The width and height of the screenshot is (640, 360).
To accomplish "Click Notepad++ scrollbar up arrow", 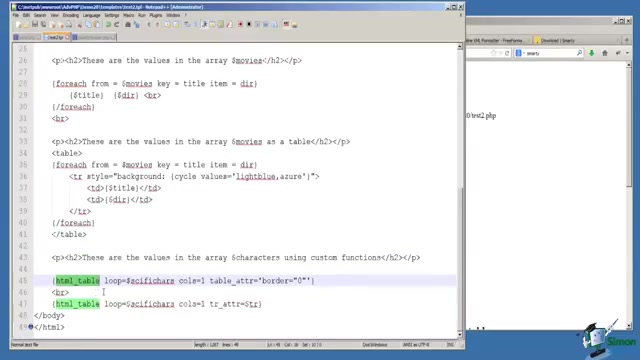I will (x=460, y=47).
